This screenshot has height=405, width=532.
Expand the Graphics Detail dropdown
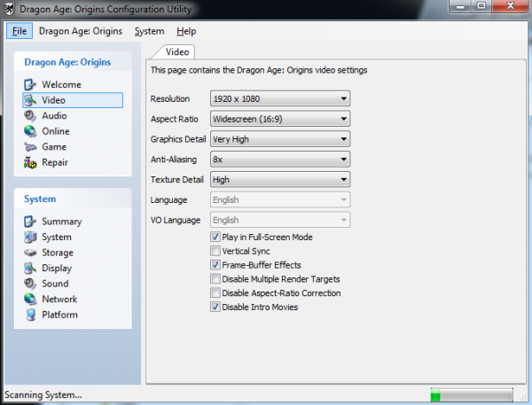280,139
